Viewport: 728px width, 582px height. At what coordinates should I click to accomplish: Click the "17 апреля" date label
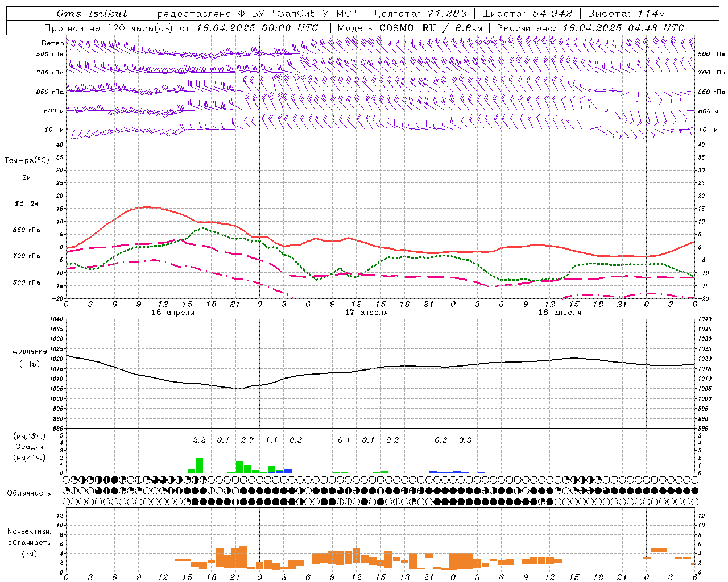(366, 313)
